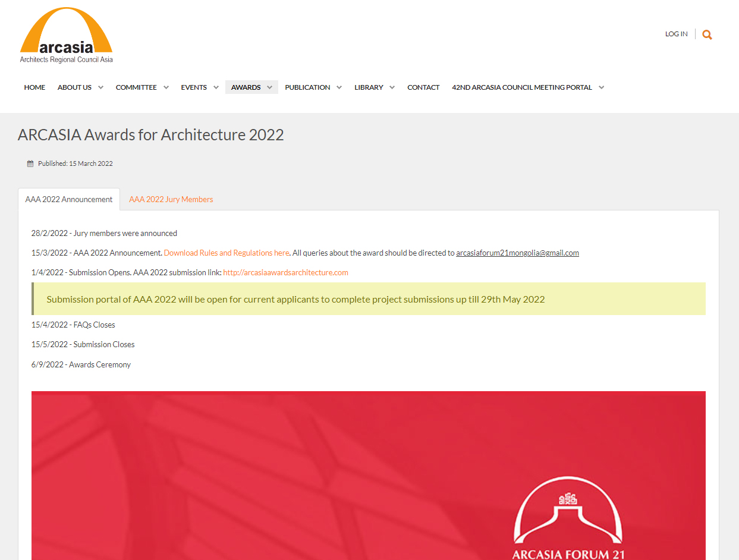Screen dimensions: 739x560
Task: Download Rules and Regulations here link
Action: pos(227,253)
